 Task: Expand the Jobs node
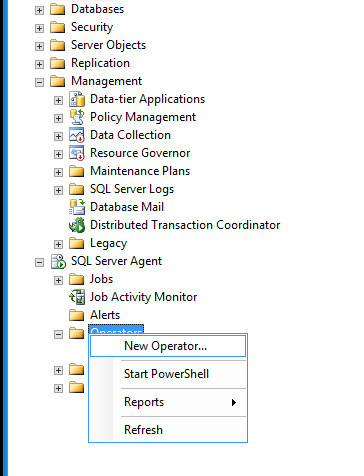58,280
